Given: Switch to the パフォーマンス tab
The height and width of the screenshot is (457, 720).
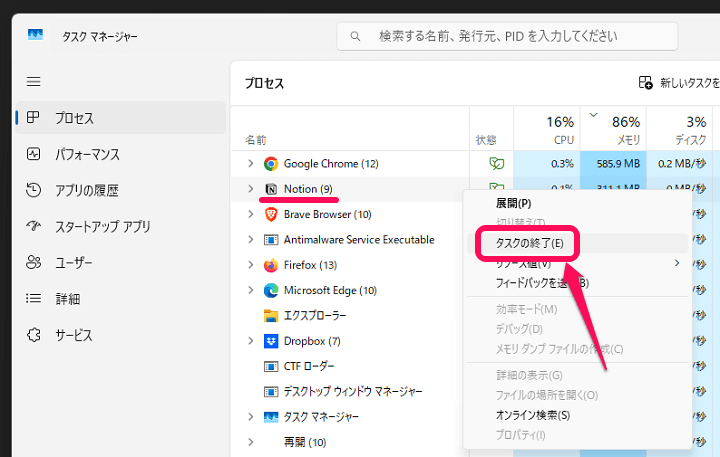Looking at the screenshot, I should [120, 154].
